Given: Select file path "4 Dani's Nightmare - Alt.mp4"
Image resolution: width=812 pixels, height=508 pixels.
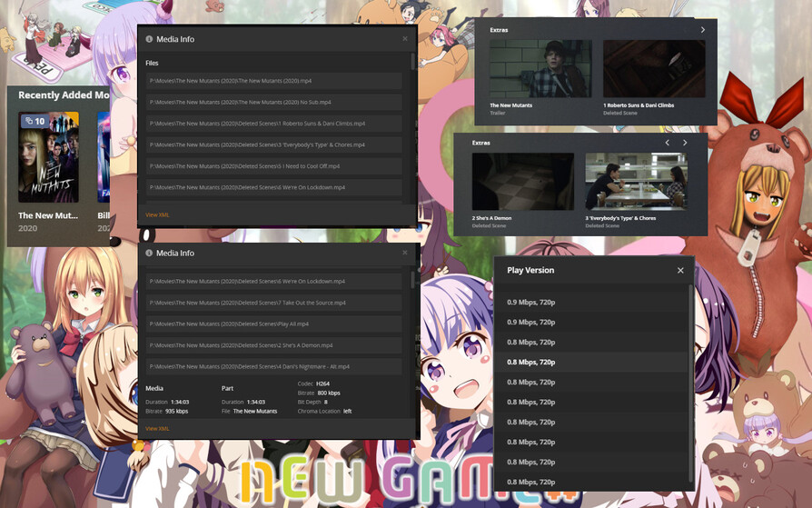Looking at the screenshot, I should 274,366.
